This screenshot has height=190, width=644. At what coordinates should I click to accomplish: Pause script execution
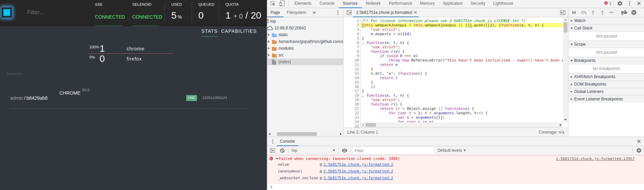pos(574,12)
